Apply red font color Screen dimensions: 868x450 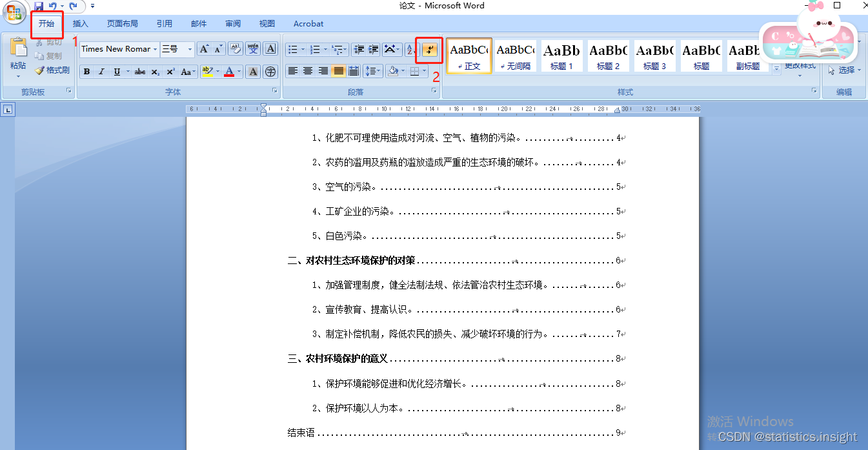tap(229, 72)
